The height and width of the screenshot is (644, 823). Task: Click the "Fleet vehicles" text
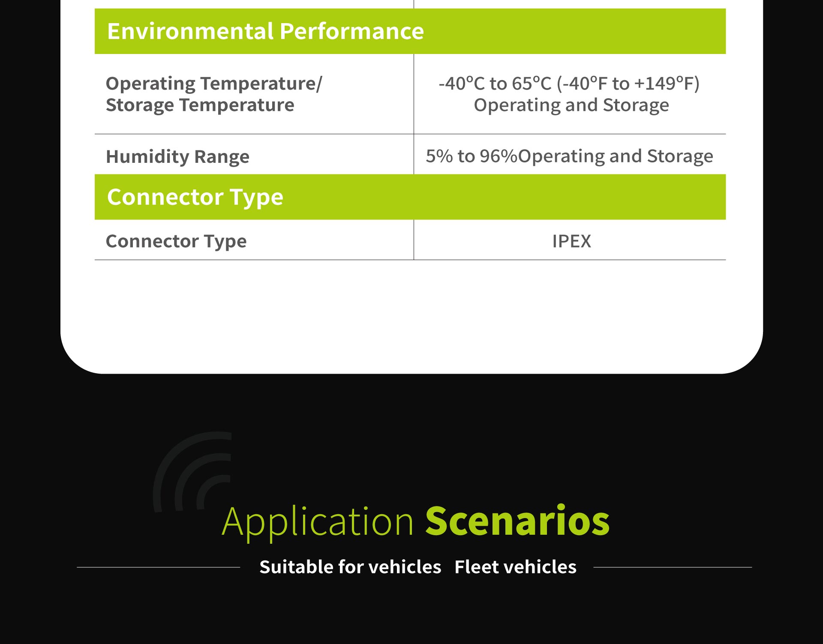pos(515,567)
